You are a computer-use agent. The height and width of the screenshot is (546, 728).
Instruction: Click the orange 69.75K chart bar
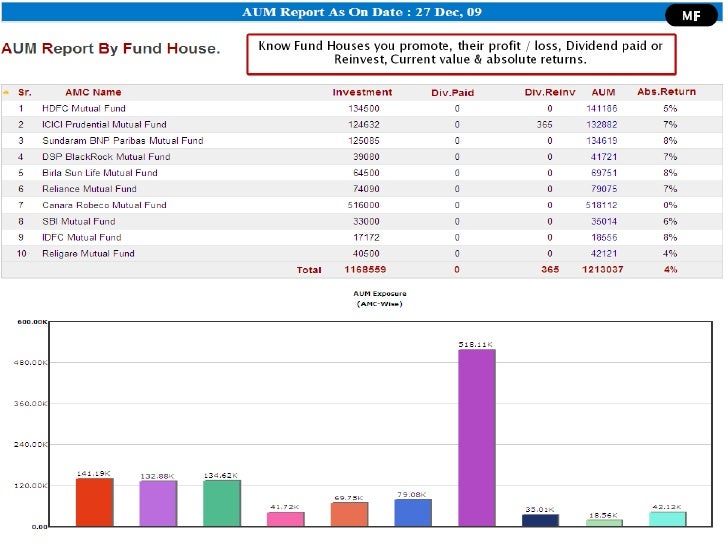[x=350, y=514]
